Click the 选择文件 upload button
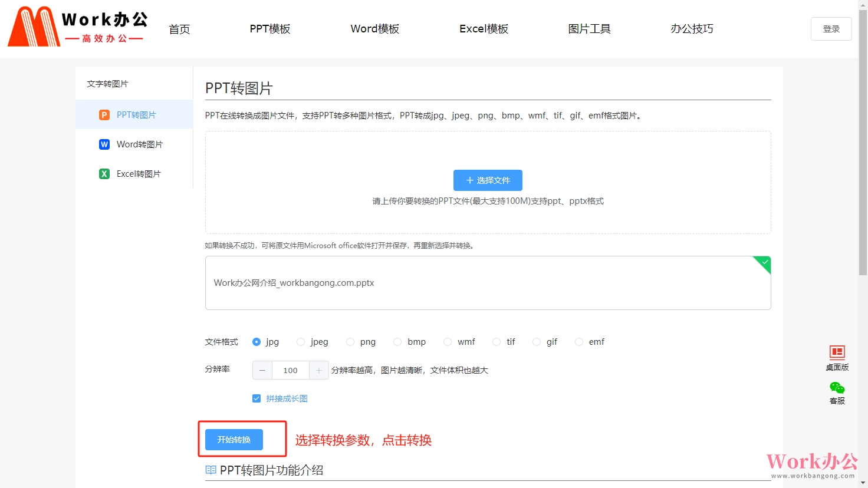 click(488, 180)
